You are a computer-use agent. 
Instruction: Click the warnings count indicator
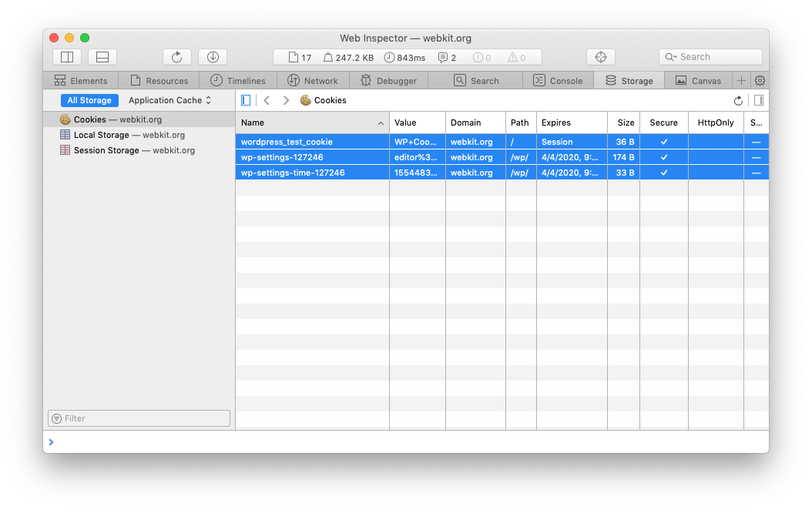(x=516, y=58)
